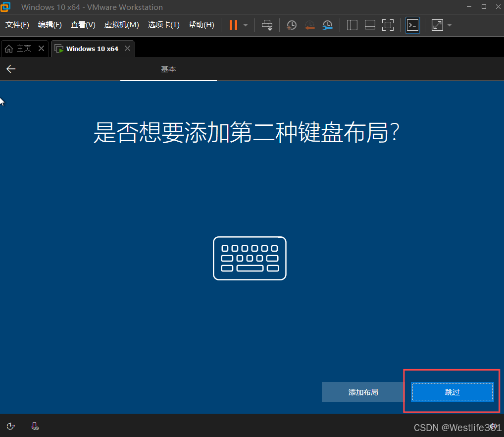The height and width of the screenshot is (437, 504).
Task: Click the 跳过 button to skip keyboard layout
Action: tap(452, 392)
